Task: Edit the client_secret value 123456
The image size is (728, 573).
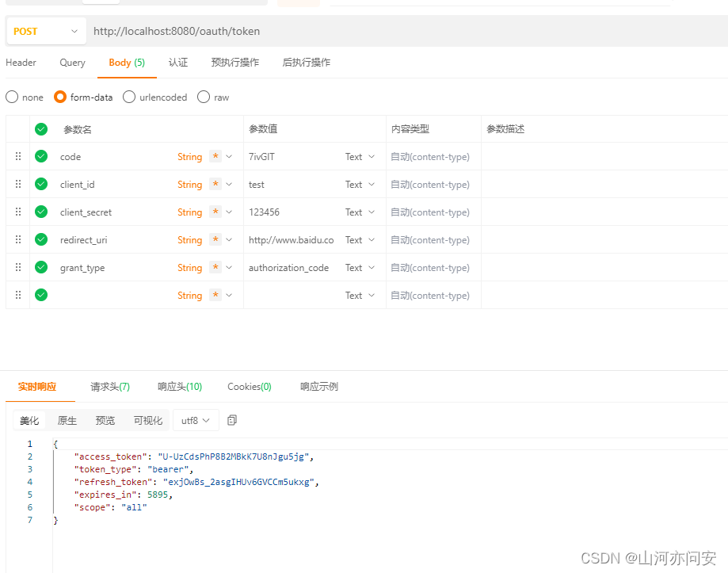Action: (264, 212)
